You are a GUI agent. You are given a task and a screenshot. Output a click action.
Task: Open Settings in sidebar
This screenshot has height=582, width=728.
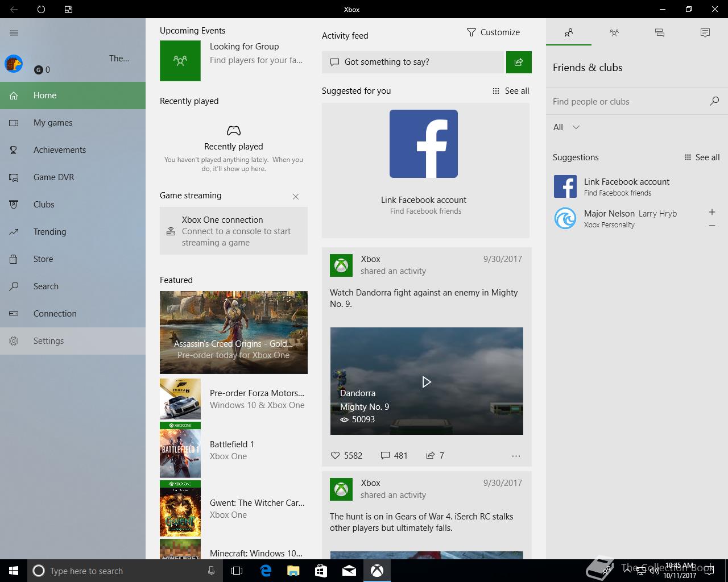coord(73,341)
